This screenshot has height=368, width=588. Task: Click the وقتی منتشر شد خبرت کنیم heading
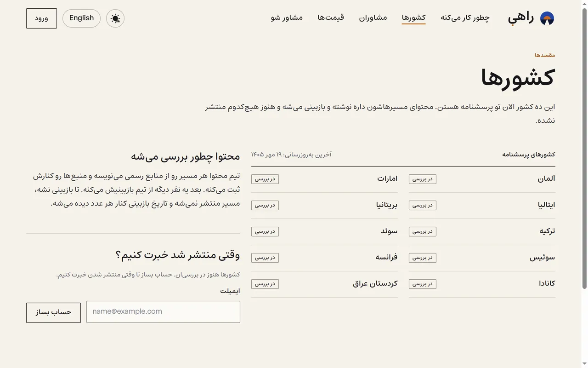click(178, 254)
